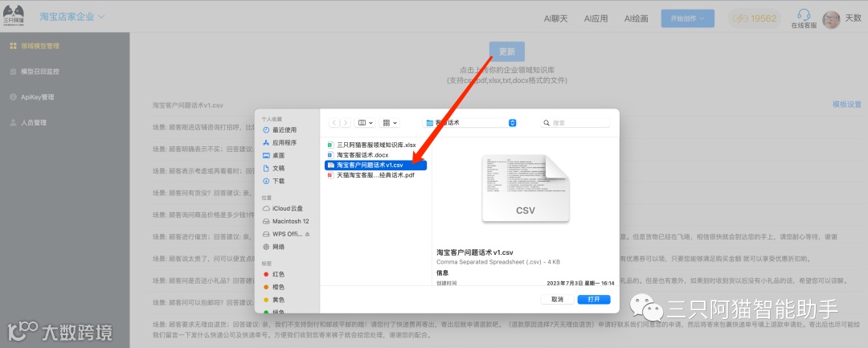
Task: Open 人员管理 in left menu
Action: (28, 123)
